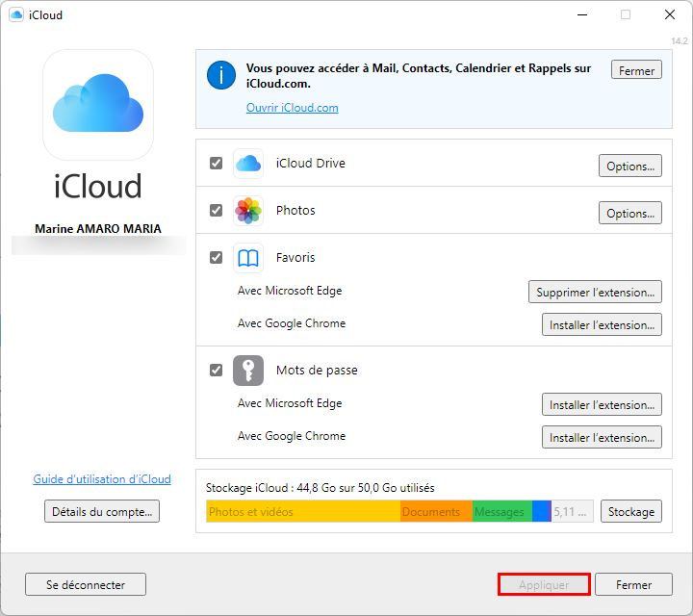The height and width of the screenshot is (616, 693).
Task: Click Documents storage bar segment
Action: [x=437, y=512]
